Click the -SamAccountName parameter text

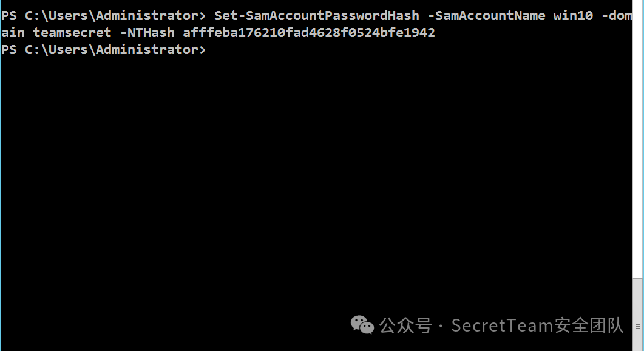tap(486, 16)
